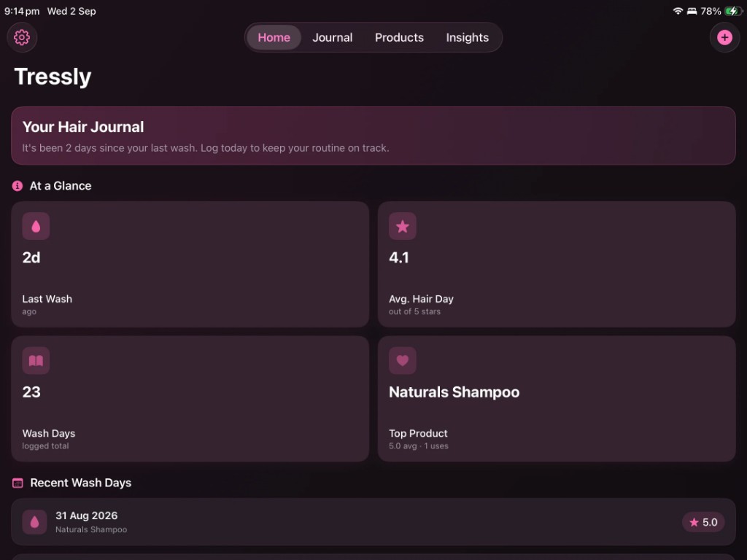
Task: Open the Your Hair Journal banner
Action: pyautogui.click(x=373, y=136)
